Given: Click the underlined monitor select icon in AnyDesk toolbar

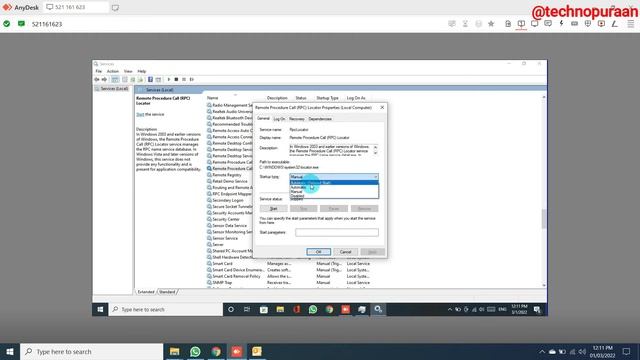Looking at the screenshot, I should pos(521,24).
